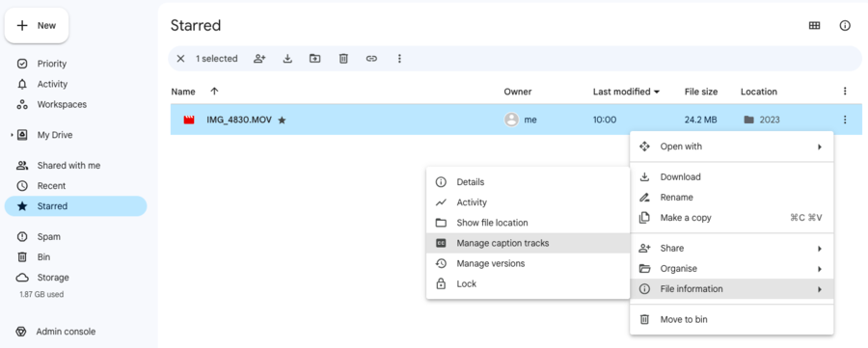Select Manage caption tracks
The width and height of the screenshot is (868, 348).
(x=529, y=243)
